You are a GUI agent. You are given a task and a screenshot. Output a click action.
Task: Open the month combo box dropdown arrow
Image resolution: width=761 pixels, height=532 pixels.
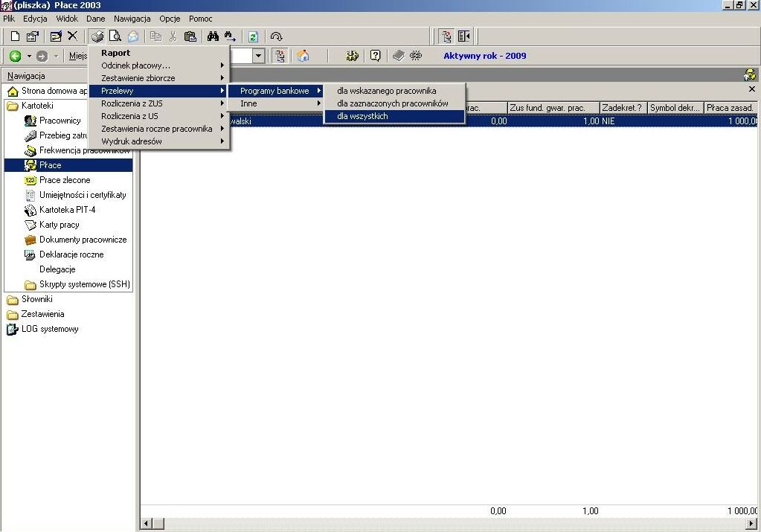(258, 56)
